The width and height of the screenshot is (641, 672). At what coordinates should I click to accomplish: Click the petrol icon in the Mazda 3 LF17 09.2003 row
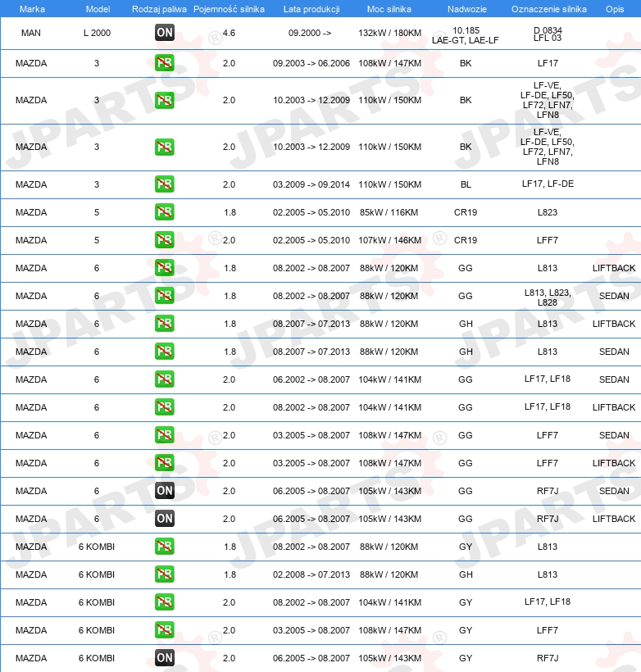(165, 63)
